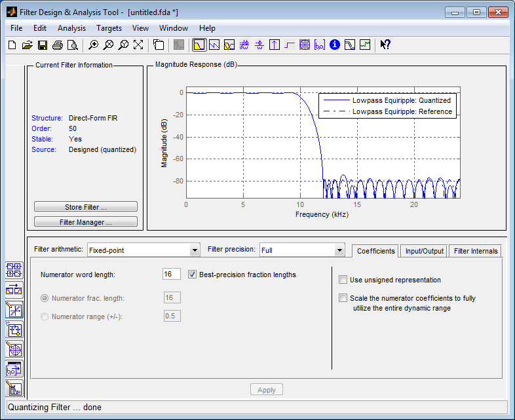Display the Phase Delay plot
Screen dimensions: 515x420
(259, 45)
